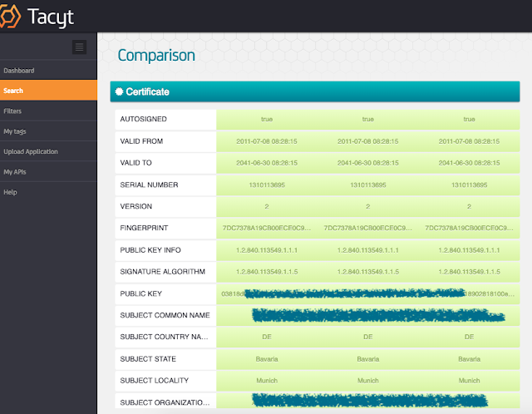Select the highlighted Search menu item
This screenshot has height=414, width=532.
[13, 91]
